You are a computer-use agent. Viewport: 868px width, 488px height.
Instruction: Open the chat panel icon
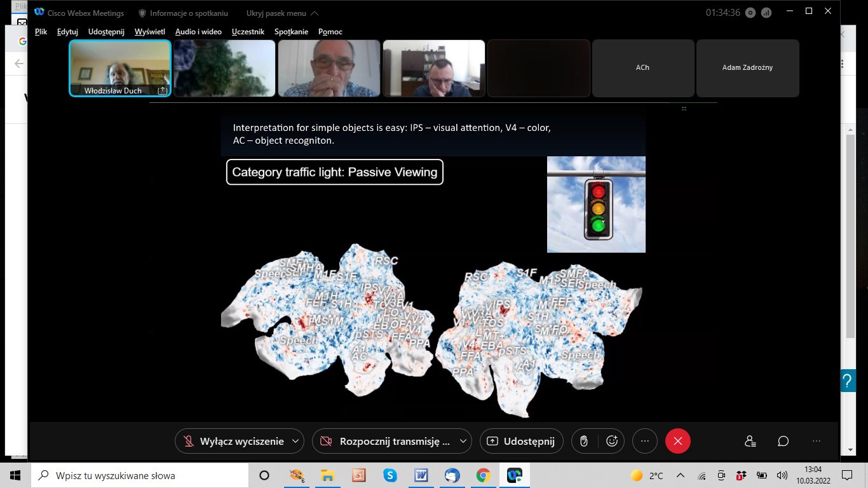coord(783,441)
